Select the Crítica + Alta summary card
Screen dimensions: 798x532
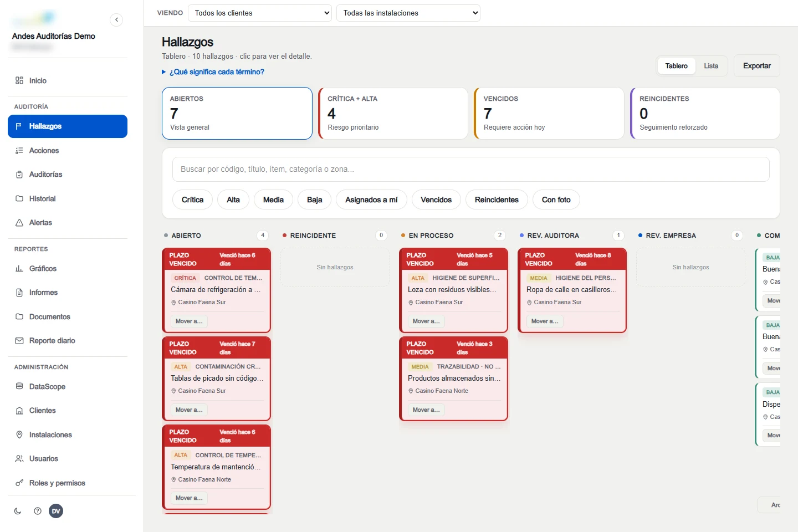pyautogui.click(x=393, y=113)
